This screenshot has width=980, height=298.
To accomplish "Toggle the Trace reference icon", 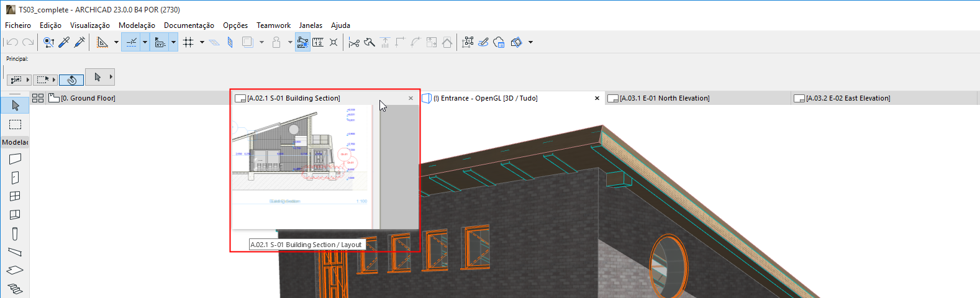I will click(x=247, y=42).
